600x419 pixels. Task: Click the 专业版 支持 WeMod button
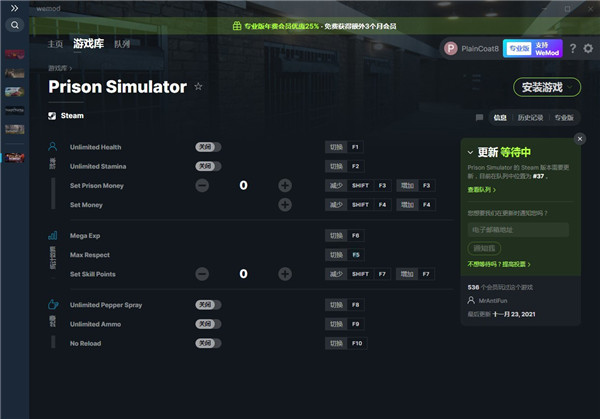pos(534,48)
